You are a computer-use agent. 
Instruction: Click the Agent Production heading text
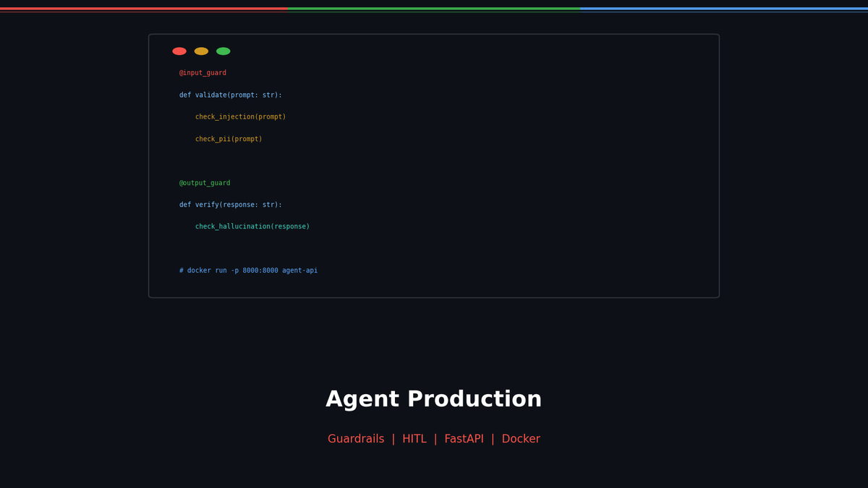point(434,398)
